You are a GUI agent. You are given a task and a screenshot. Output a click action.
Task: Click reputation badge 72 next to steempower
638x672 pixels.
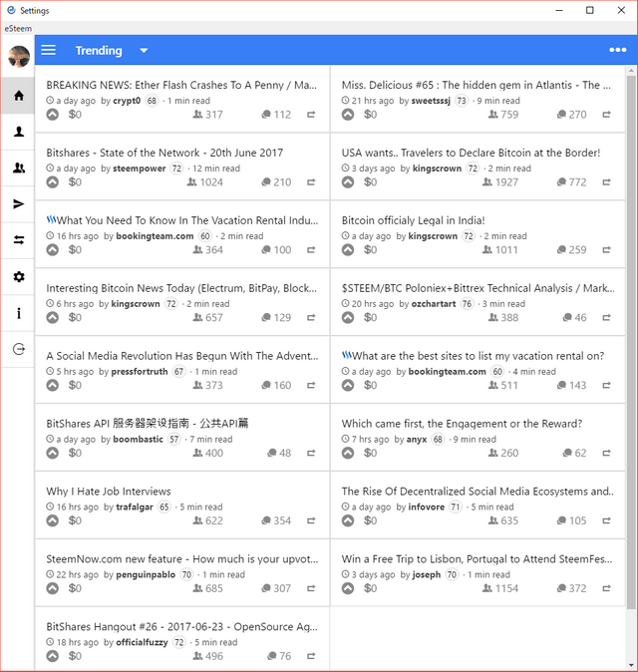tap(176, 168)
